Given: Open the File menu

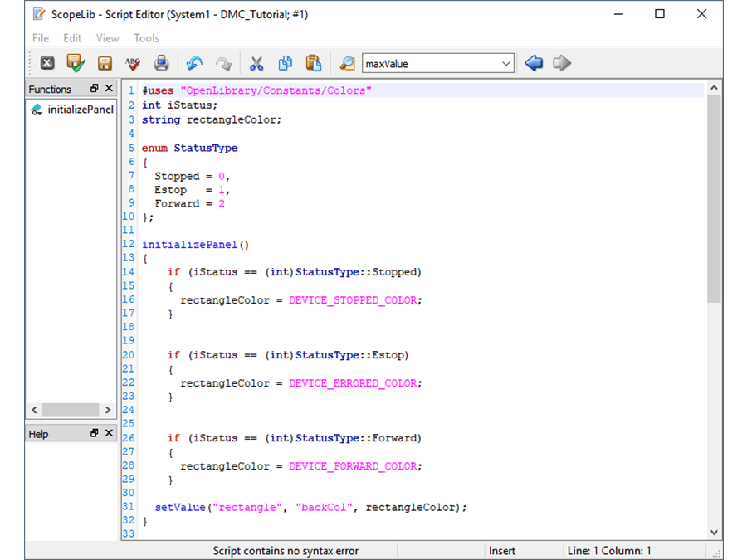Looking at the screenshot, I should point(41,38).
